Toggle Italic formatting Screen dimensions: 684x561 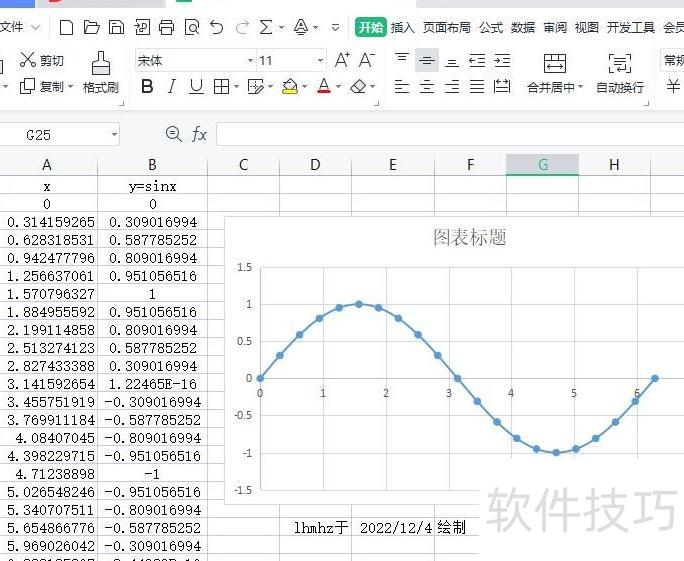172,87
